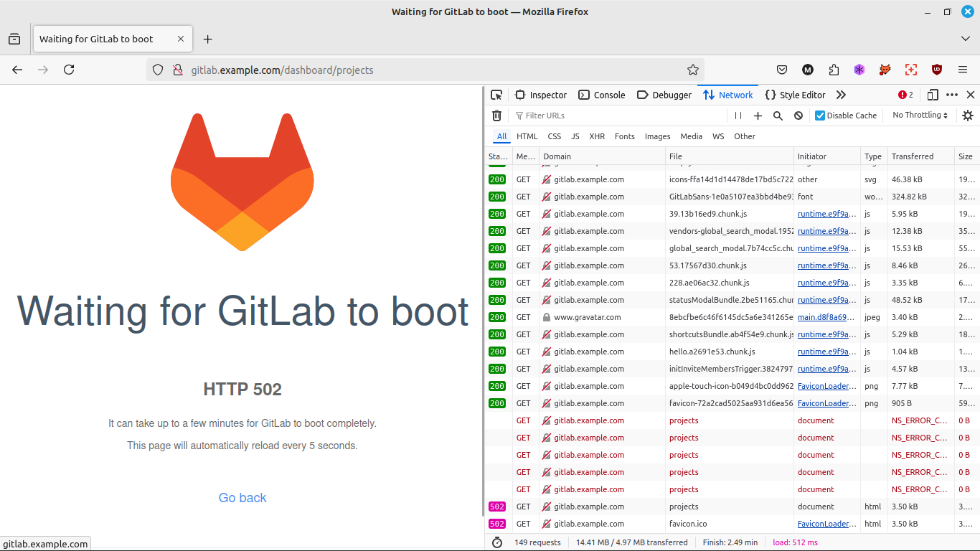Filter requests by JS

point(575,136)
